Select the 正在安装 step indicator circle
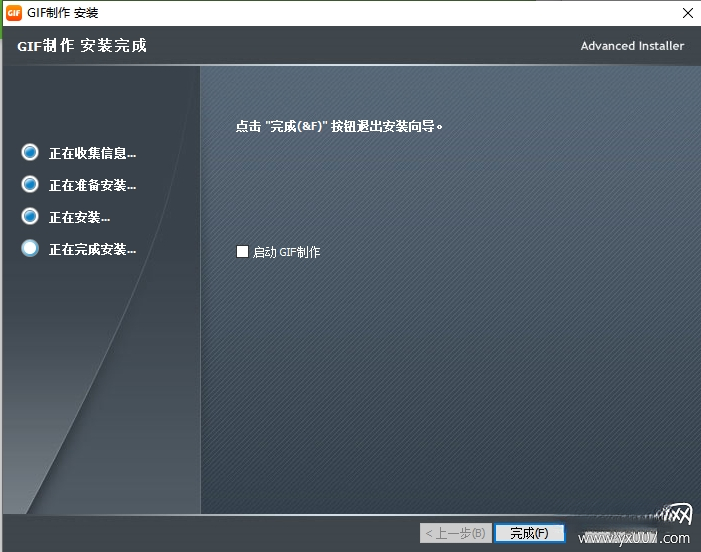 [30, 216]
